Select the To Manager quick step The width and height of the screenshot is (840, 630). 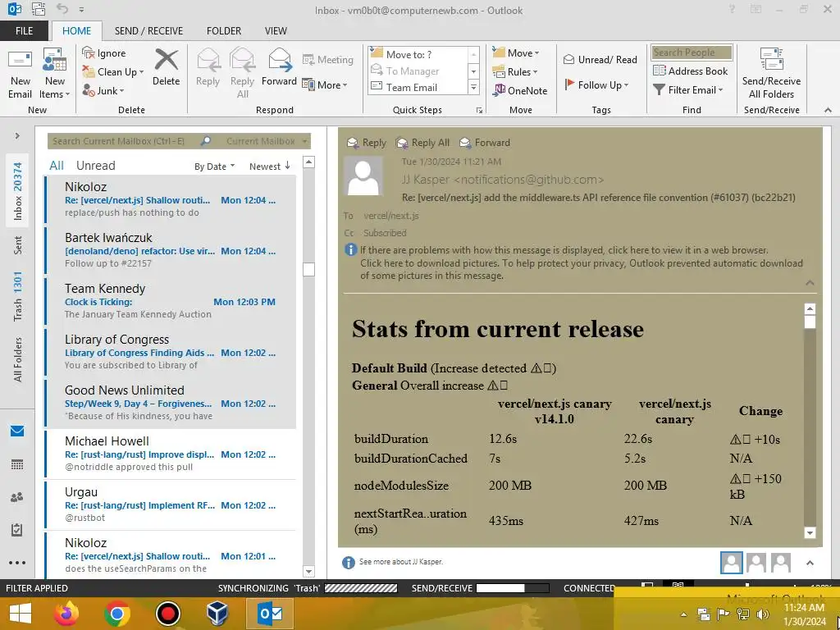(418, 71)
